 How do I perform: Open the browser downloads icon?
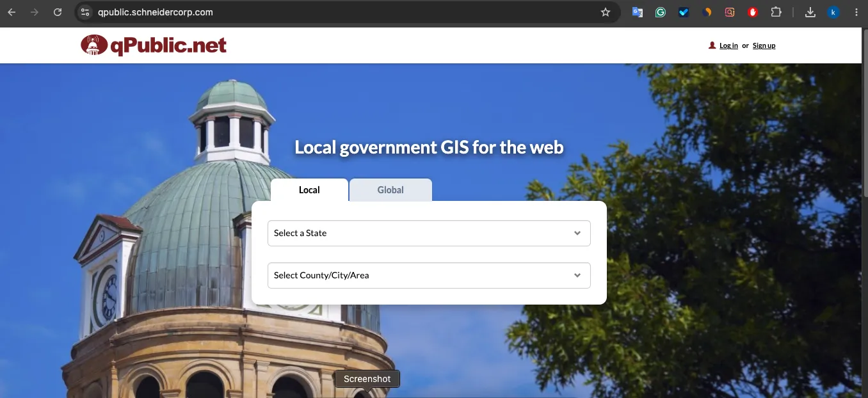810,12
